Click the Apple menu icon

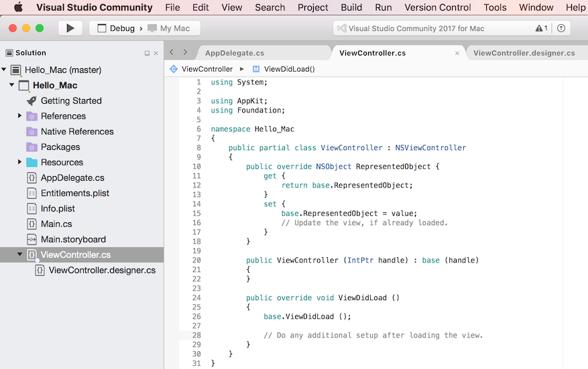click(x=18, y=7)
